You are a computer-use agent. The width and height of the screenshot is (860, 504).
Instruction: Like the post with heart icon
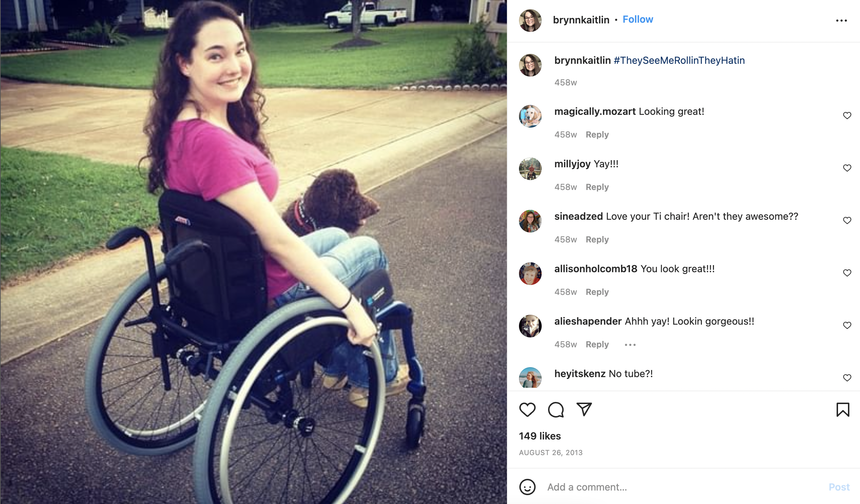coord(527,410)
